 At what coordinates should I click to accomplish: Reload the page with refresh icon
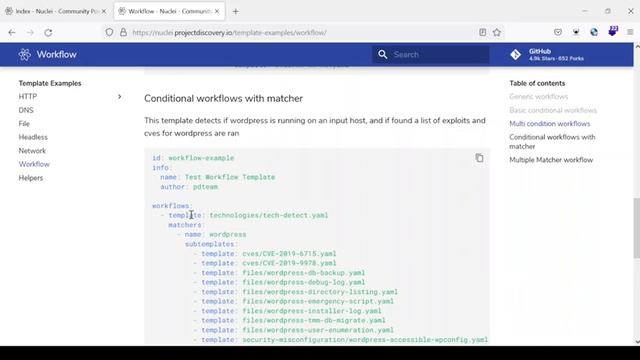48,33
